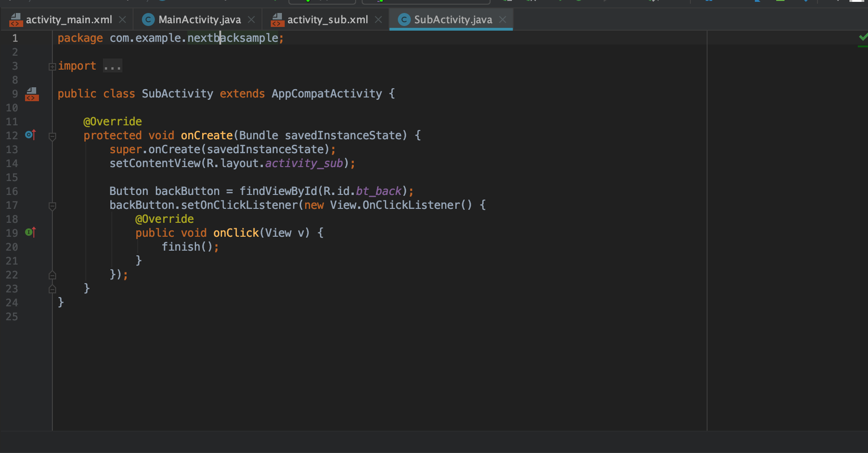This screenshot has height=453, width=868.
Task: Click the 'new' keyword on line 17
Action: pyautogui.click(x=314, y=205)
